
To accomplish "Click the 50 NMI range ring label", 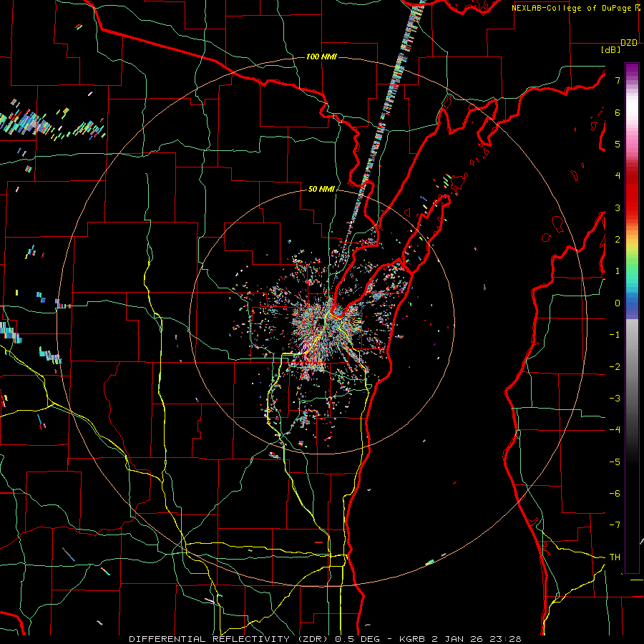I will 321,190.
